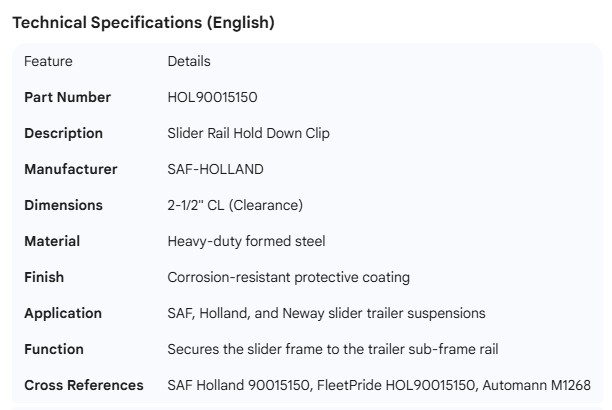Click the Details column header
The image size is (612, 410).
189,61
